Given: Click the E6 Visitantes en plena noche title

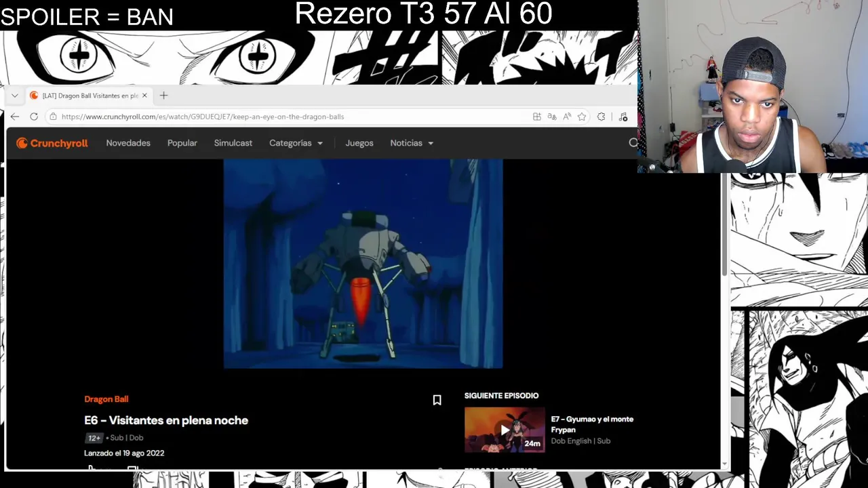Looking at the screenshot, I should point(166,420).
